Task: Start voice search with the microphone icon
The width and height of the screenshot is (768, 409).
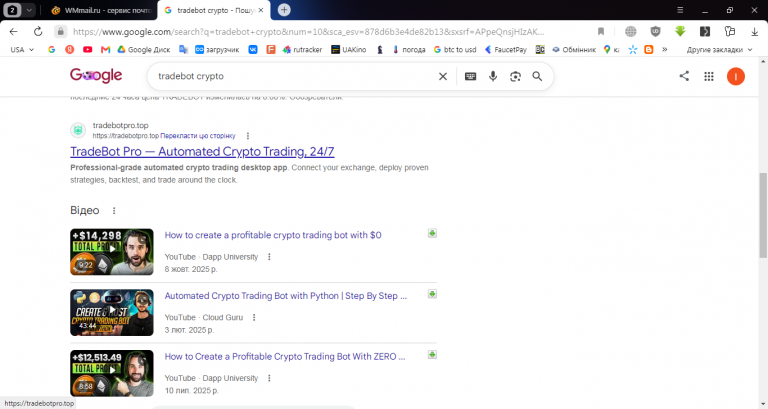Action: point(493,76)
